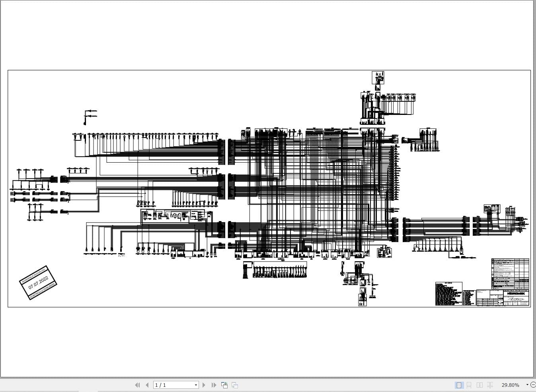This screenshot has height=392, width=536.
Task: Go to the next page
Action: (204, 385)
